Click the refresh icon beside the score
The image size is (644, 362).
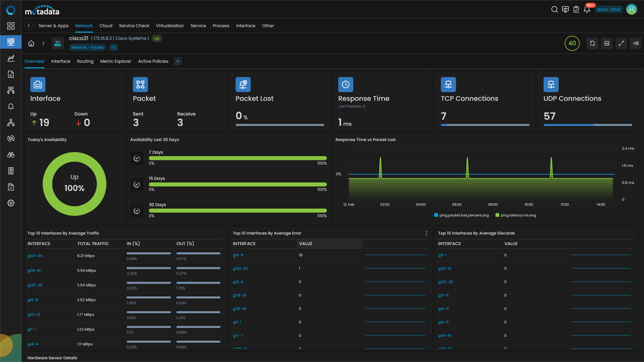coord(592,43)
